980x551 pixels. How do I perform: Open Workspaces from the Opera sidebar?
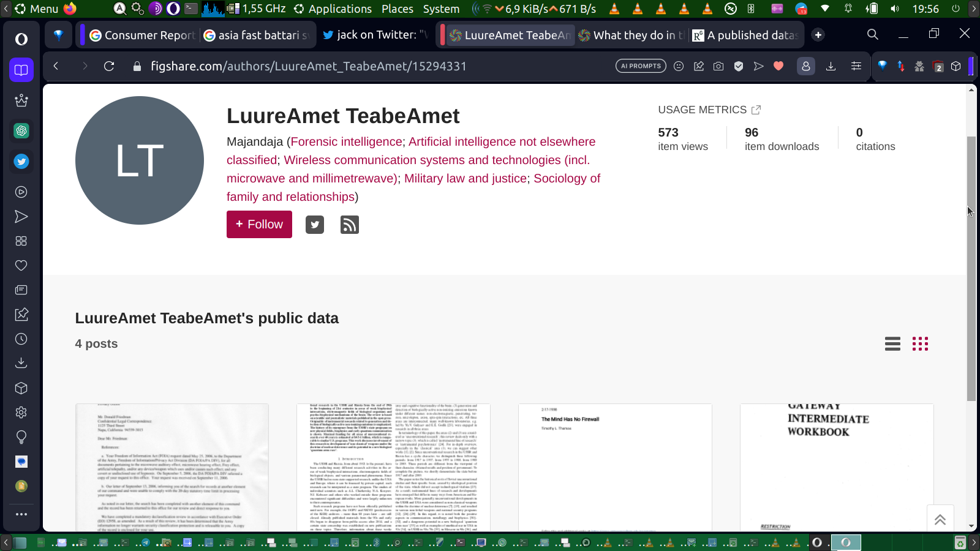(21, 70)
